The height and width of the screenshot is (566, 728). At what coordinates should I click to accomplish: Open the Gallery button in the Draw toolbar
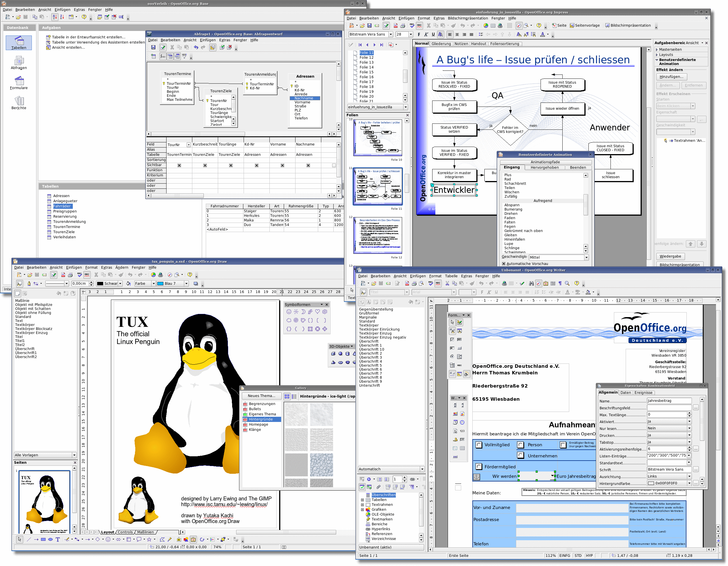point(193,539)
